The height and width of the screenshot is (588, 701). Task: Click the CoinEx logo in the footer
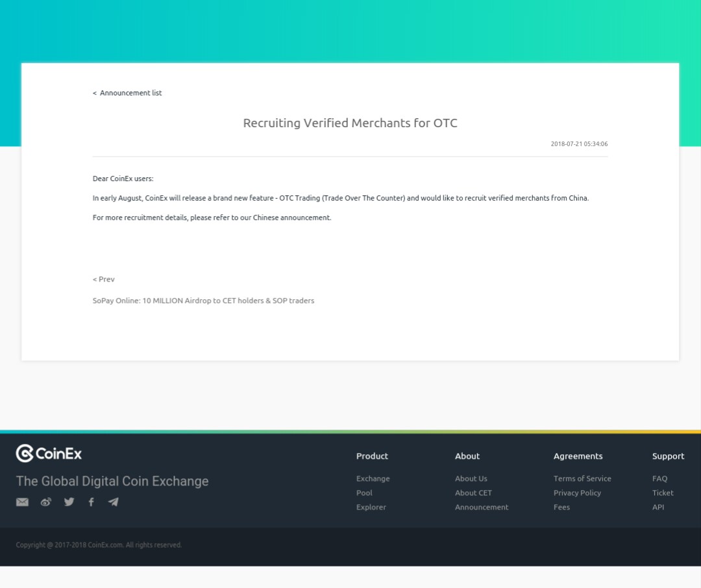(49, 454)
